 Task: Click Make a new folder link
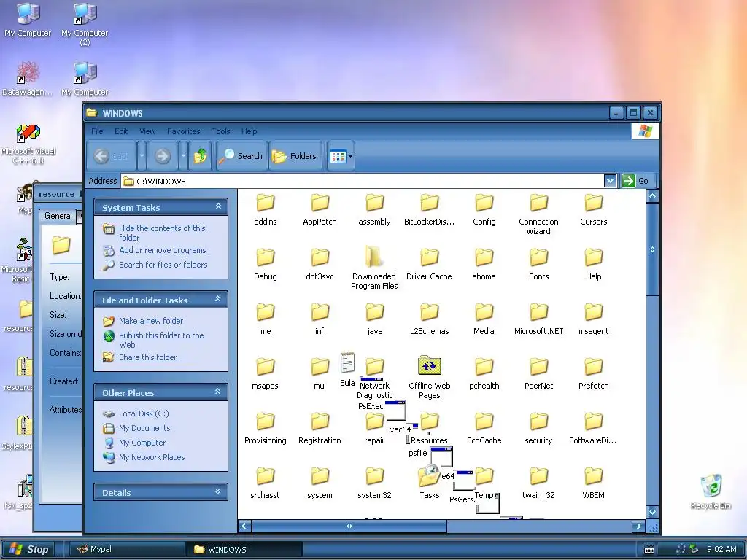click(151, 321)
